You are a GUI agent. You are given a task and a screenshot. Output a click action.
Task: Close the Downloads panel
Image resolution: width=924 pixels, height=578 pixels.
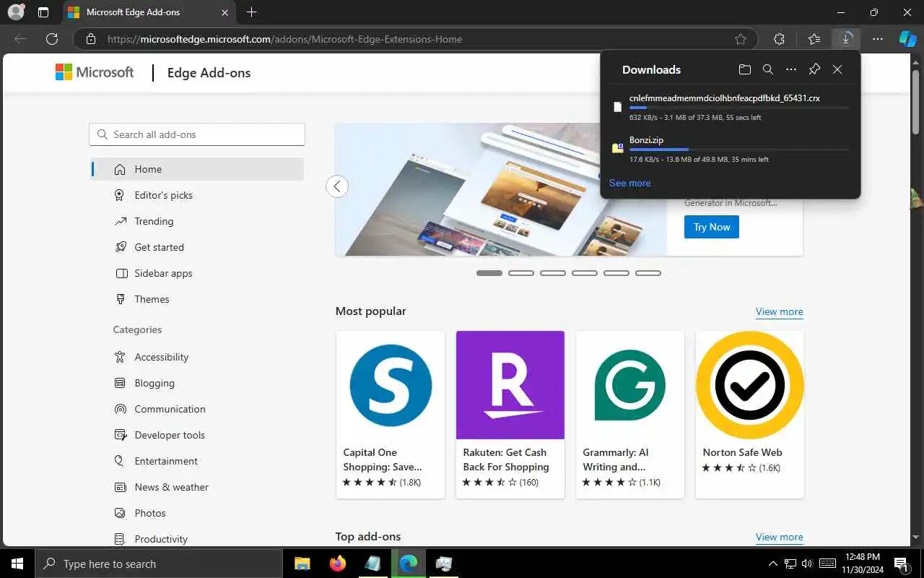pos(837,69)
